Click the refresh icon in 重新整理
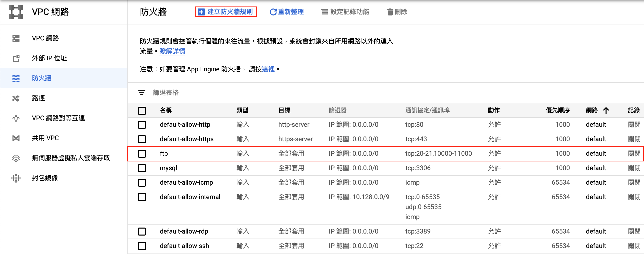 point(273,12)
